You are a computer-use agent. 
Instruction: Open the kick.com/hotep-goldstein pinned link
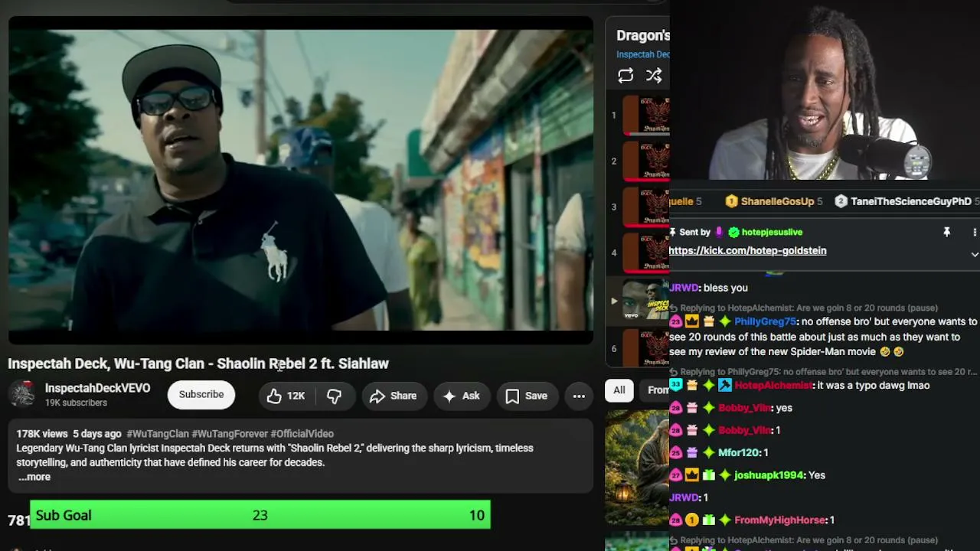747,251
